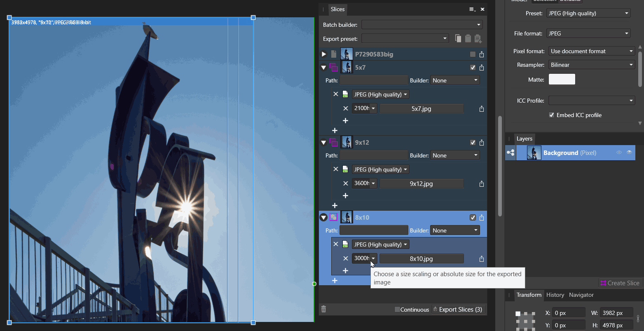Toggle Background layer export visibility icon
Viewport: 644px width, 331px height.
tap(619, 153)
